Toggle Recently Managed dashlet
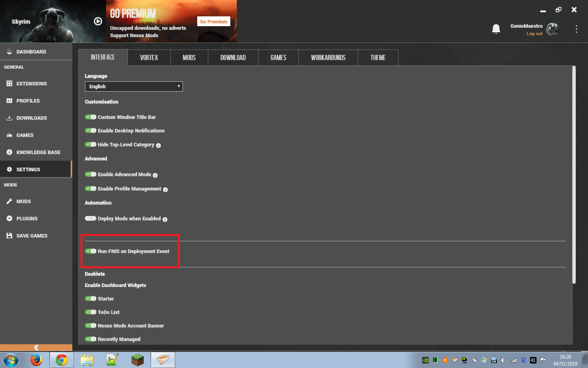588x368 pixels. click(91, 339)
